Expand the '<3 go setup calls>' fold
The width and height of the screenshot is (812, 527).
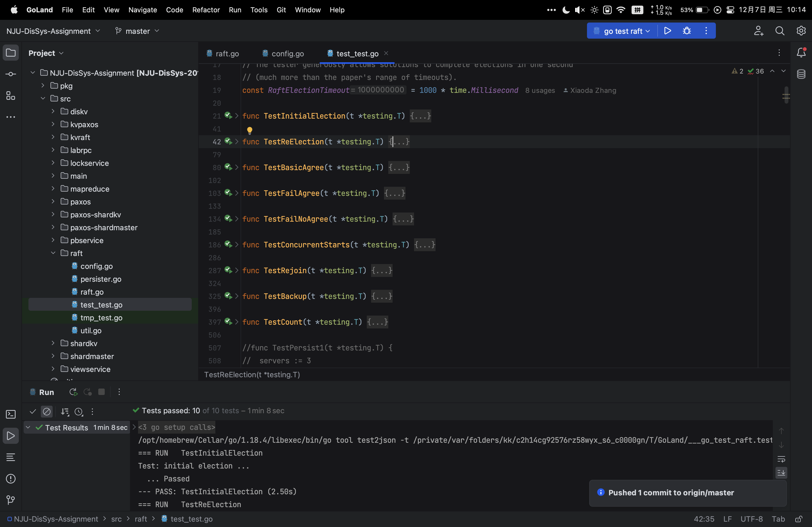click(x=134, y=427)
